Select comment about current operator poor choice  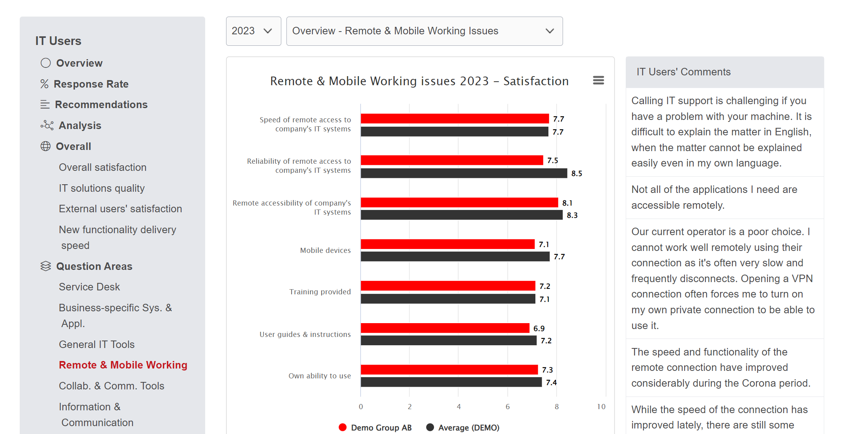click(x=725, y=279)
